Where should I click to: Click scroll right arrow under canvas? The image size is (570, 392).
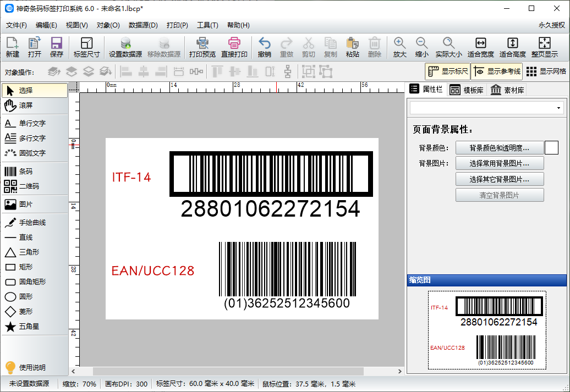400,371
